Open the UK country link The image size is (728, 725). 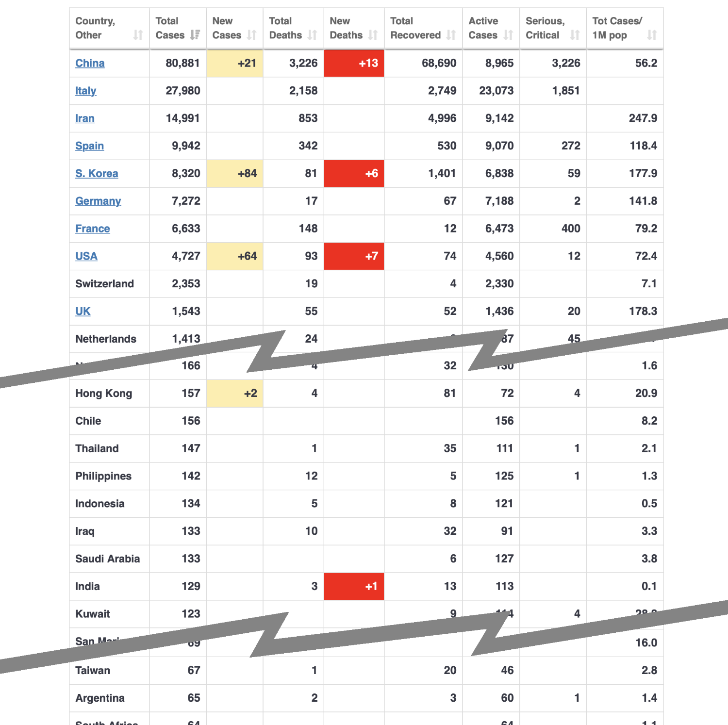[x=83, y=312]
